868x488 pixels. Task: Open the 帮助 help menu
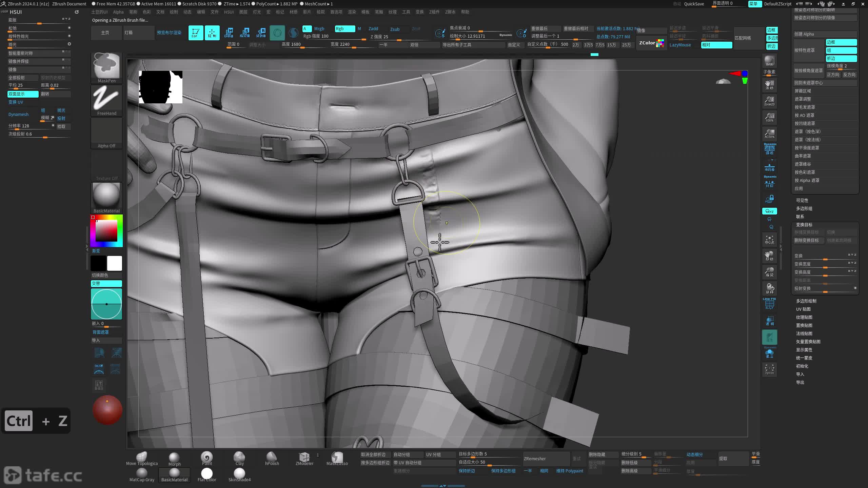[465, 12]
